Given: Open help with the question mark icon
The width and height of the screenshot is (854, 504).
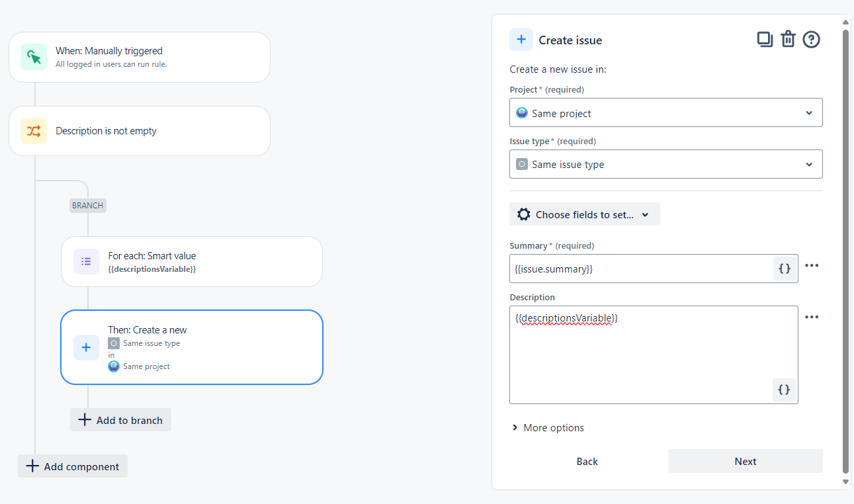Looking at the screenshot, I should [811, 39].
